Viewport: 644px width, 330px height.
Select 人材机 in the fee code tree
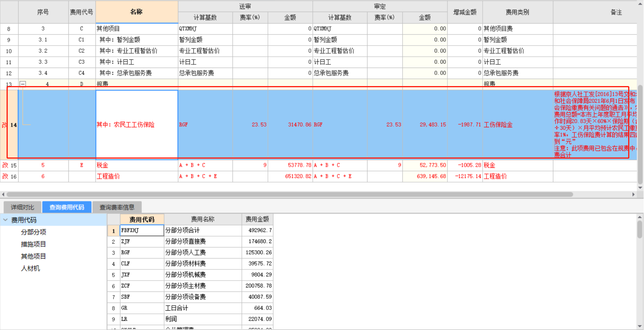point(31,268)
